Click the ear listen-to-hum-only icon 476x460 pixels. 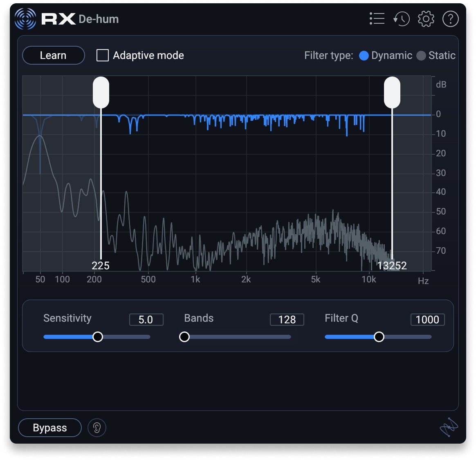(x=97, y=428)
